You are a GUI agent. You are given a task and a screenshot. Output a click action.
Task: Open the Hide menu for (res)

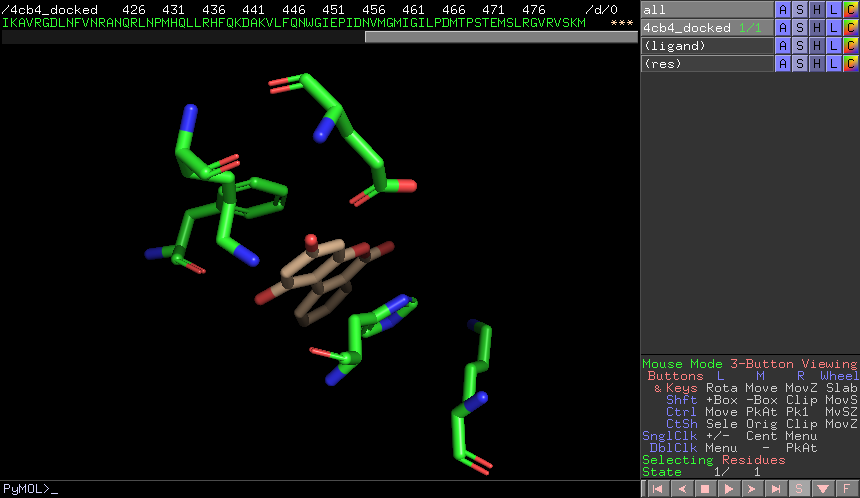(x=817, y=64)
